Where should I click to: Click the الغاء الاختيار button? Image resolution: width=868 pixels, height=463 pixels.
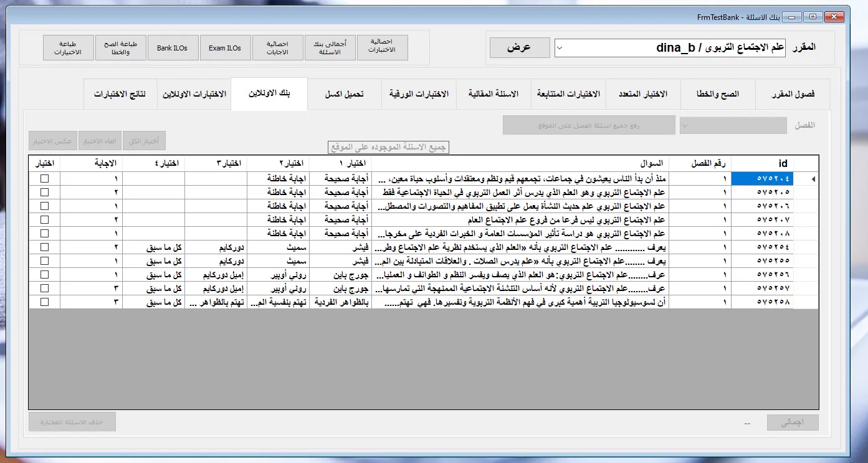click(98, 141)
